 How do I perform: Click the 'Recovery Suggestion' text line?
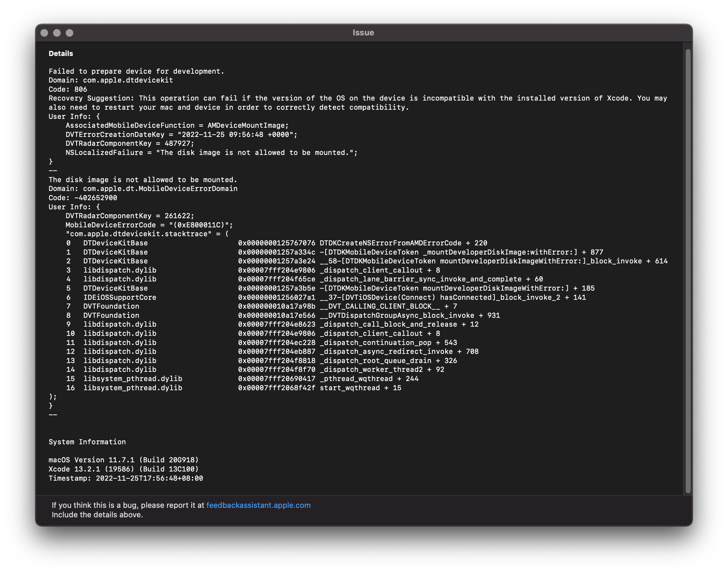(358, 103)
